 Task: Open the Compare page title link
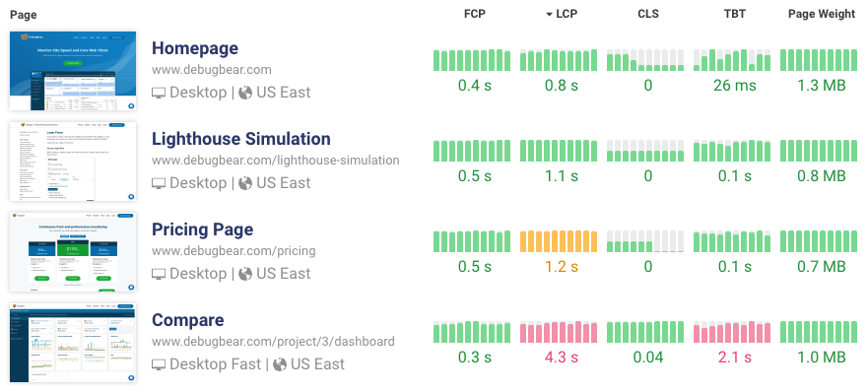[187, 320]
